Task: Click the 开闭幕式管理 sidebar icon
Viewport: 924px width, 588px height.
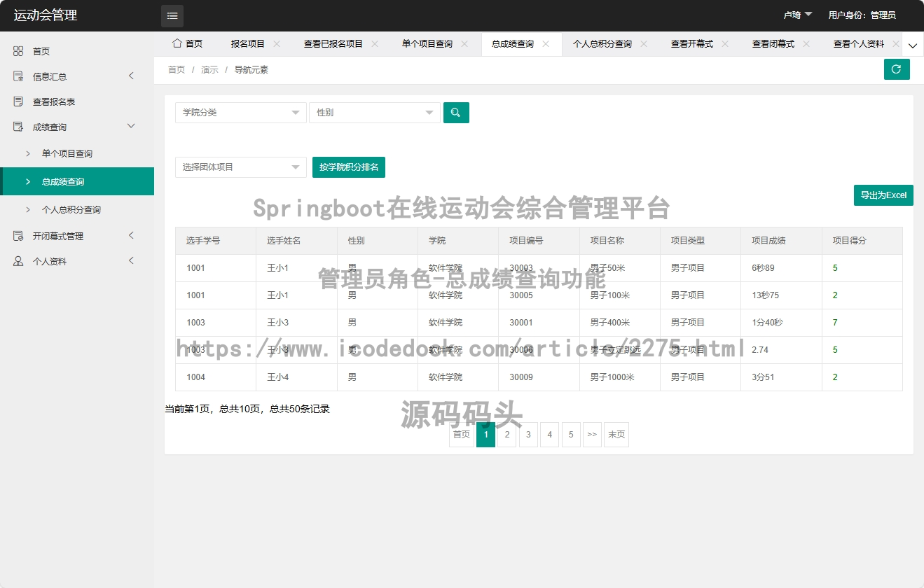Action: click(x=18, y=236)
